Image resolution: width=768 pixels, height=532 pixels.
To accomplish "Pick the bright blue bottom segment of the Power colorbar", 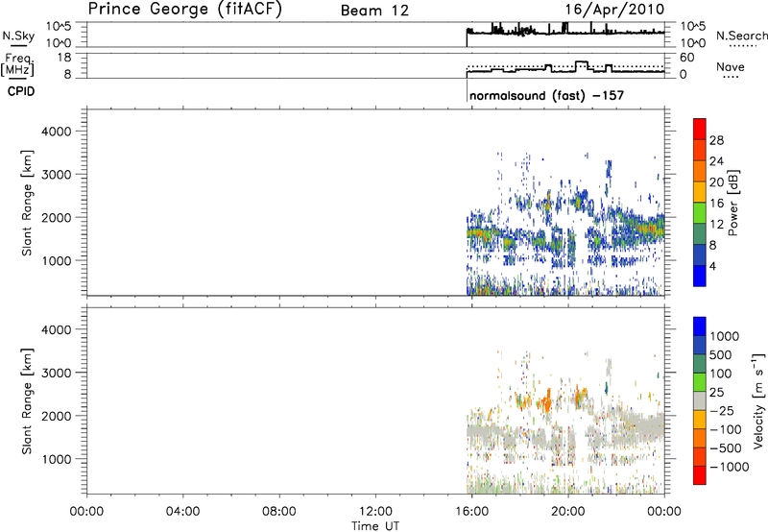I will coord(700,276).
